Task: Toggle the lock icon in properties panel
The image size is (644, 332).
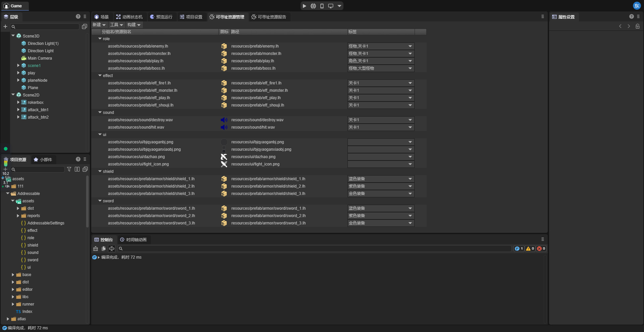Action: pos(638,26)
